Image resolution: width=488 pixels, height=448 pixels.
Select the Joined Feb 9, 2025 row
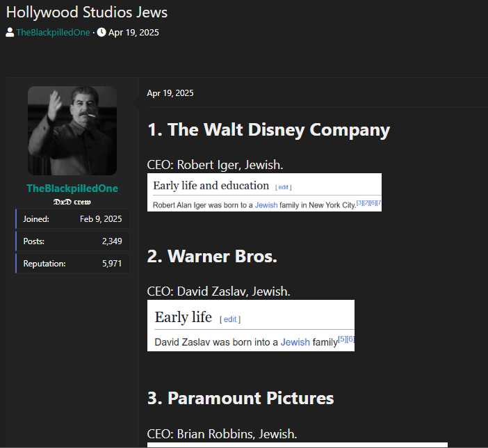pyautogui.click(x=72, y=219)
